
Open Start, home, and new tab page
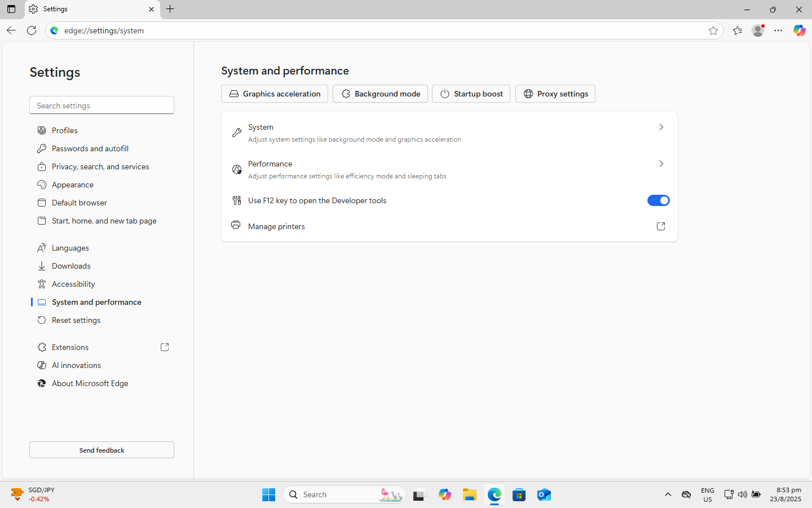click(101, 221)
